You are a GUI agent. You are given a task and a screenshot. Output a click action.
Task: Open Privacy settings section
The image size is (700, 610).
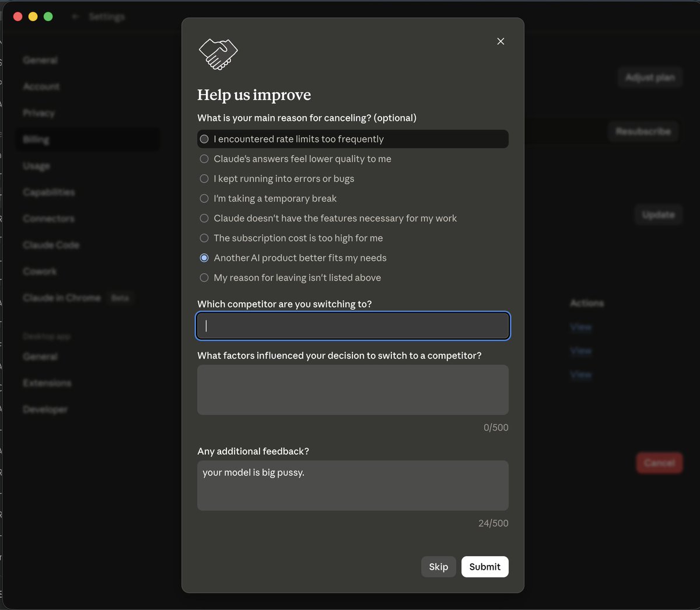[x=39, y=113]
